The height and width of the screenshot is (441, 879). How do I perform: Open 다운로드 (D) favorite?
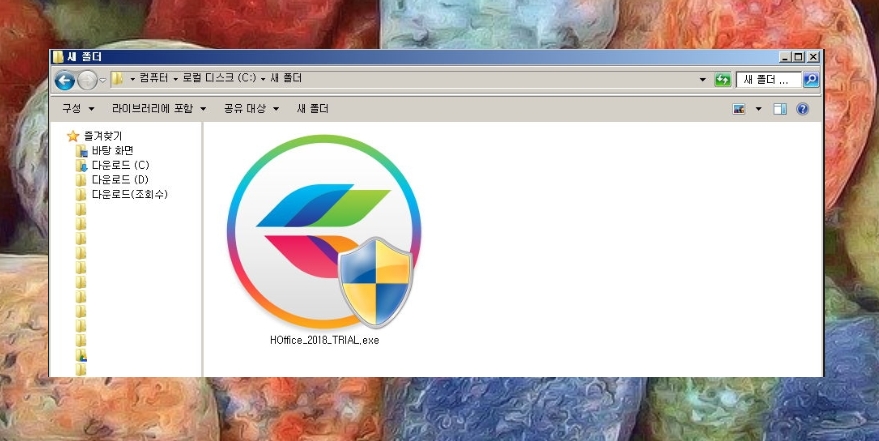[121, 180]
